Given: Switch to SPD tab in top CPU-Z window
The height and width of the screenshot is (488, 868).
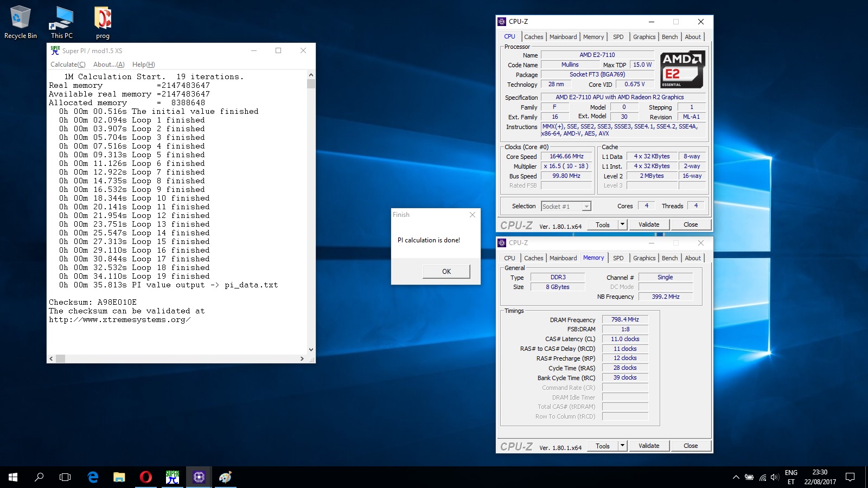Looking at the screenshot, I should tap(618, 37).
